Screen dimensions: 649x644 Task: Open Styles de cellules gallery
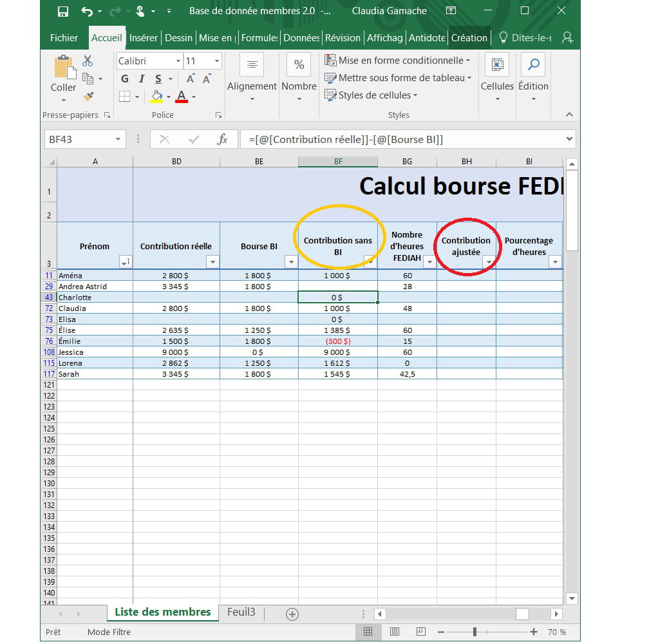(371, 95)
